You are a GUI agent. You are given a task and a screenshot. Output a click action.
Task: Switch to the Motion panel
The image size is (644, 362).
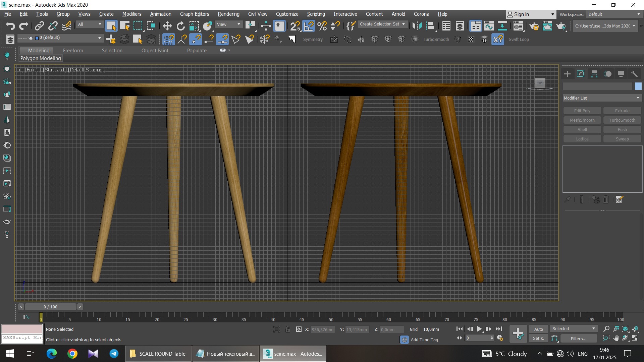(x=607, y=74)
